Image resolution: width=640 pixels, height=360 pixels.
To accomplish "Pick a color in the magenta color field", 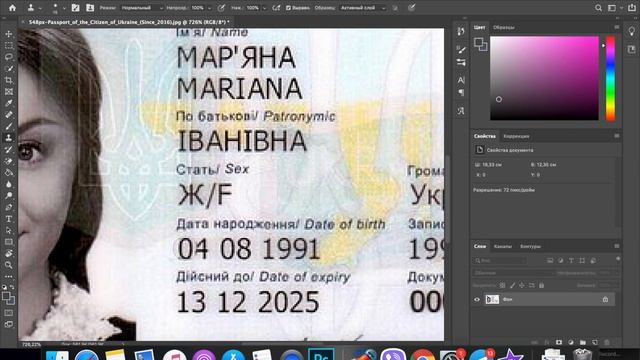I will coord(544,78).
